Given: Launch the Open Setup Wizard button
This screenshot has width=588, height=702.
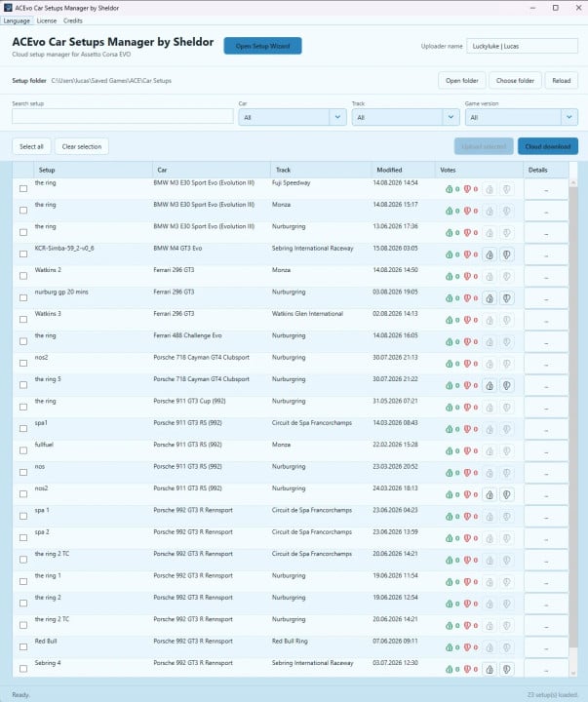Looking at the screenshot, I should pyautogui.click(x=263, y=46).
